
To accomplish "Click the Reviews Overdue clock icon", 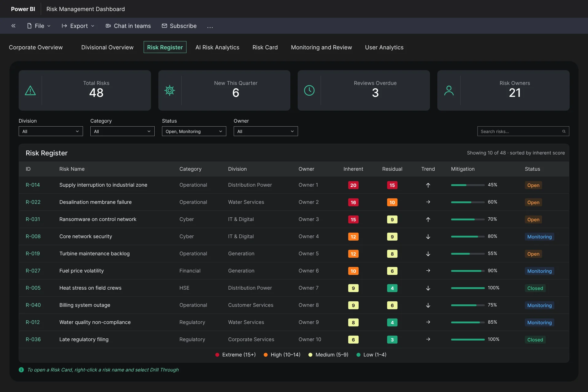I will point(309,90).
